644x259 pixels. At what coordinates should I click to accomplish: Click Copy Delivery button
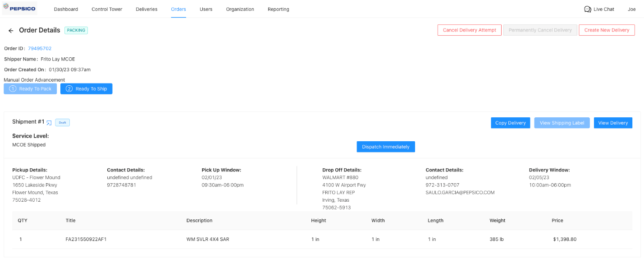pos(510,123)
